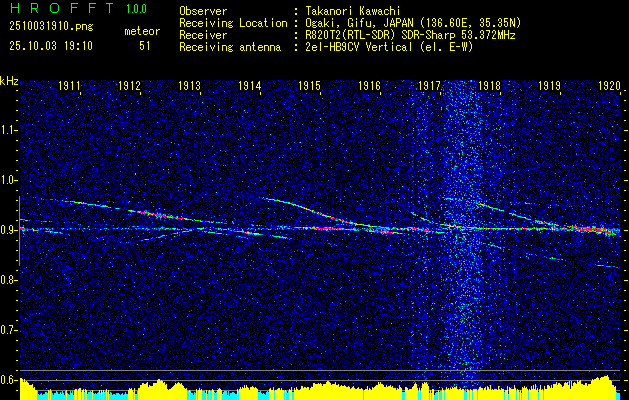
Task: Click the file name 2510031910.png
Action: [51, 26]
